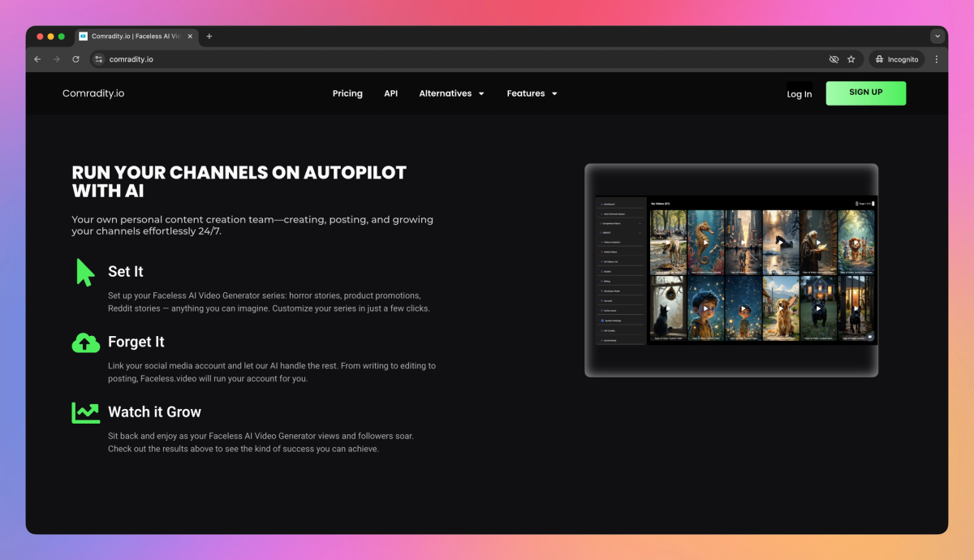Open the crossed-out eye tracking protection icon
This screenshot has height=560, width=974.
[x=834, y=59]
